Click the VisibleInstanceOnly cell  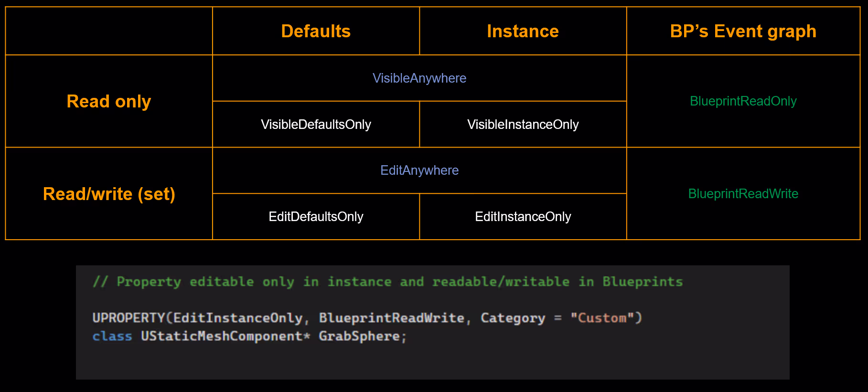pyautogui.click(x=523, y=125)
